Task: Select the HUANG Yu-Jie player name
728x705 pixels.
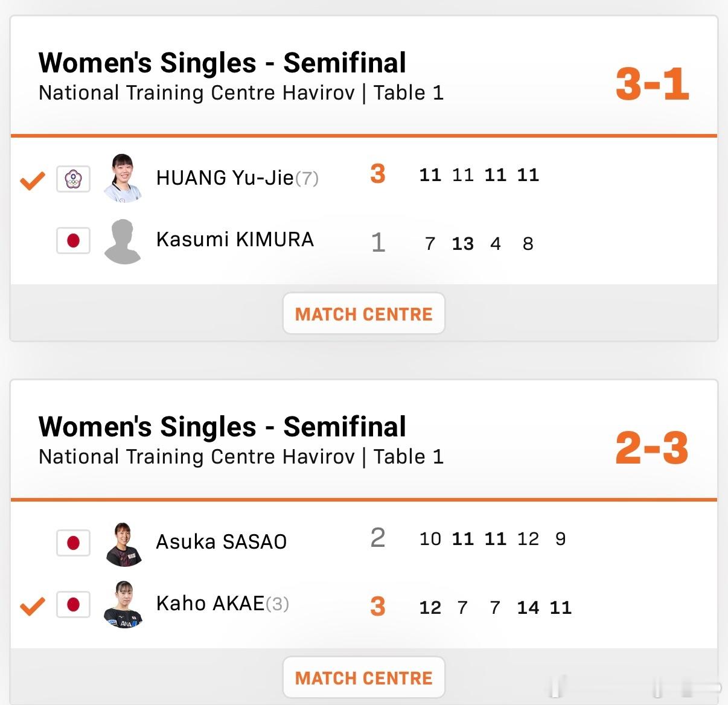Action: pos(225,178)
